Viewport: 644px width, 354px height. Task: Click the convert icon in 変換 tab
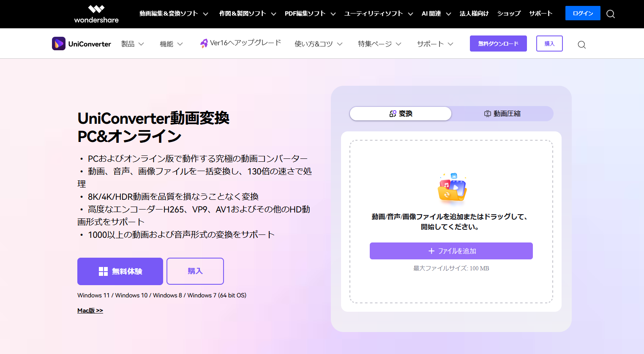[393, 114]
